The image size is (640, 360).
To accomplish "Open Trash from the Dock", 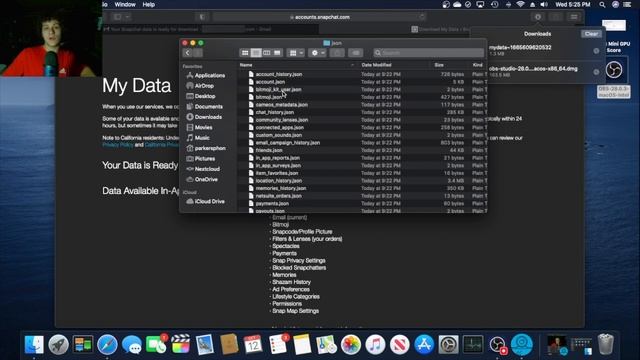I will click(x=606, y=344).
